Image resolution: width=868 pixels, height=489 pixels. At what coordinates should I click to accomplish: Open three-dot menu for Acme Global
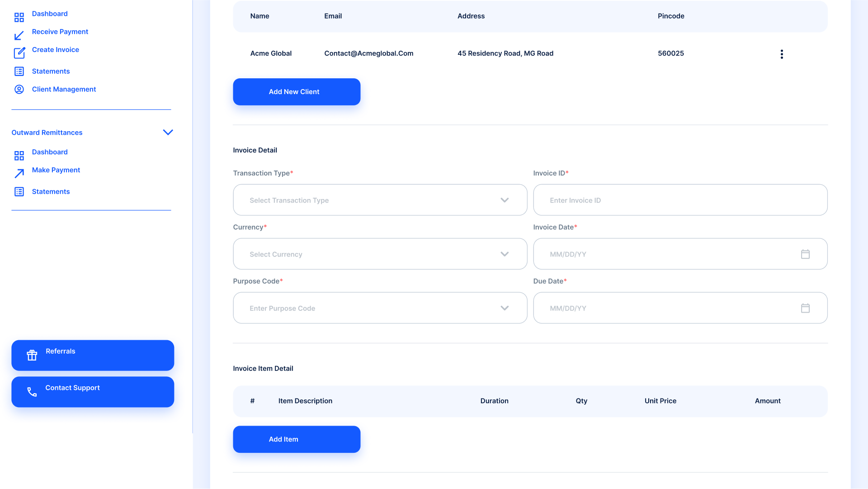pyautogui.click(x=782, y=54)
